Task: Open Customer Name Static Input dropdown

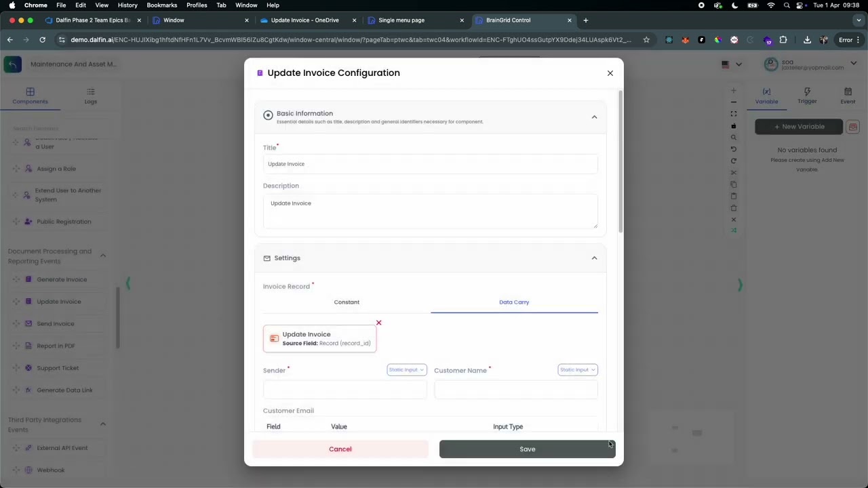Action: point(578,370)
